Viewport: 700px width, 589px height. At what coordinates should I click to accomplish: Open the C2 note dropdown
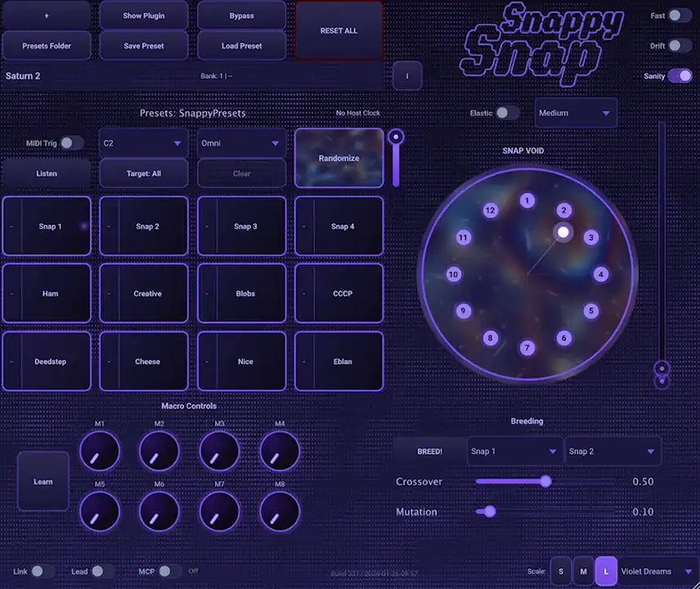143,143
